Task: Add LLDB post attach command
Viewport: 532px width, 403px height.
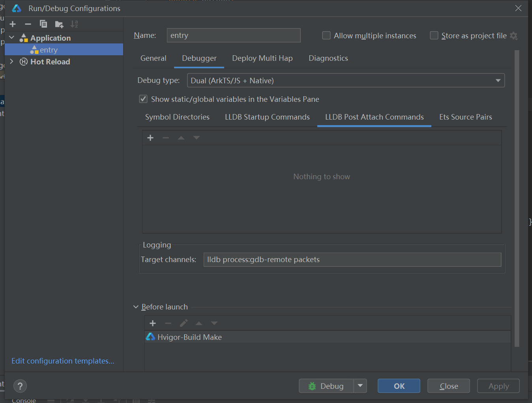Action: point(150,138)
